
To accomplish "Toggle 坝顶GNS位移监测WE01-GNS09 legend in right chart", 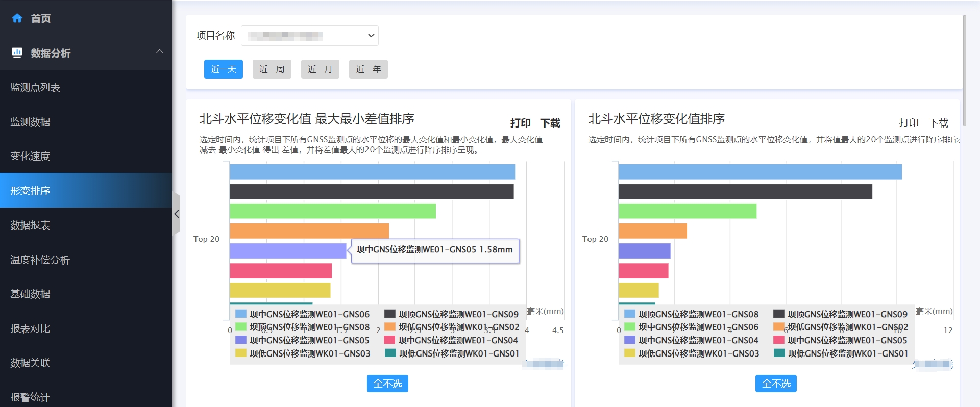I will pos(841,314).
